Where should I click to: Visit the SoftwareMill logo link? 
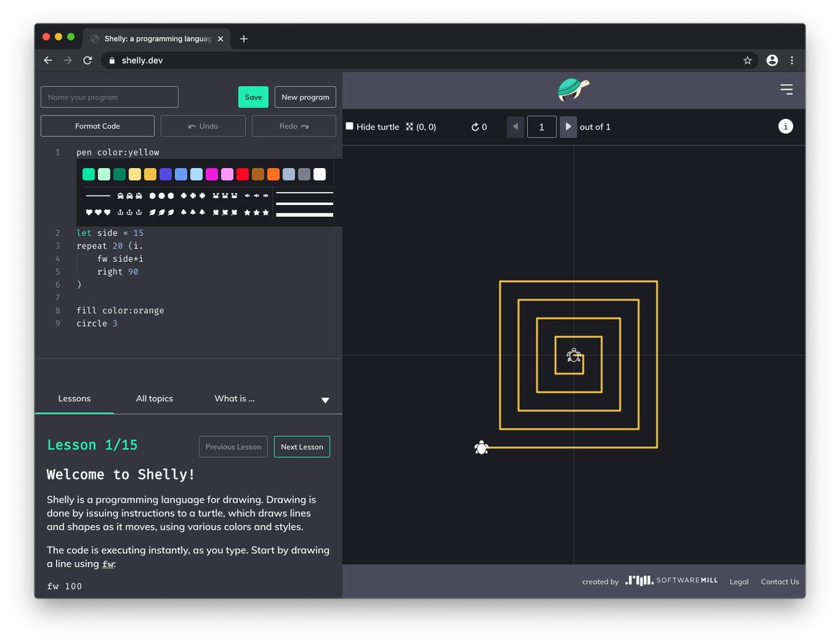pos(671,580)
